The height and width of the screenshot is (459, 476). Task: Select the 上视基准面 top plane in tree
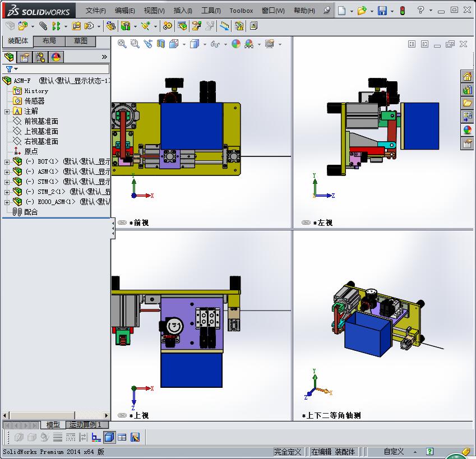41,131
